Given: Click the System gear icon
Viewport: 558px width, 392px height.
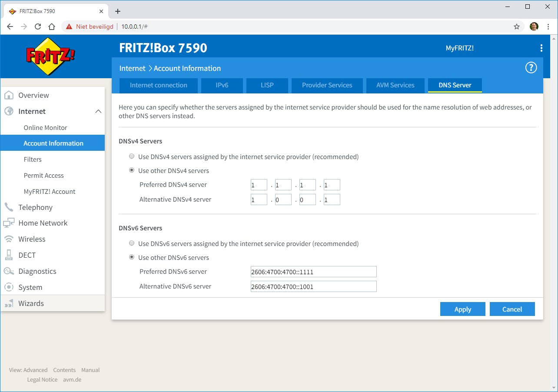Looking at the screenshot, I should (x=9, y=287).
